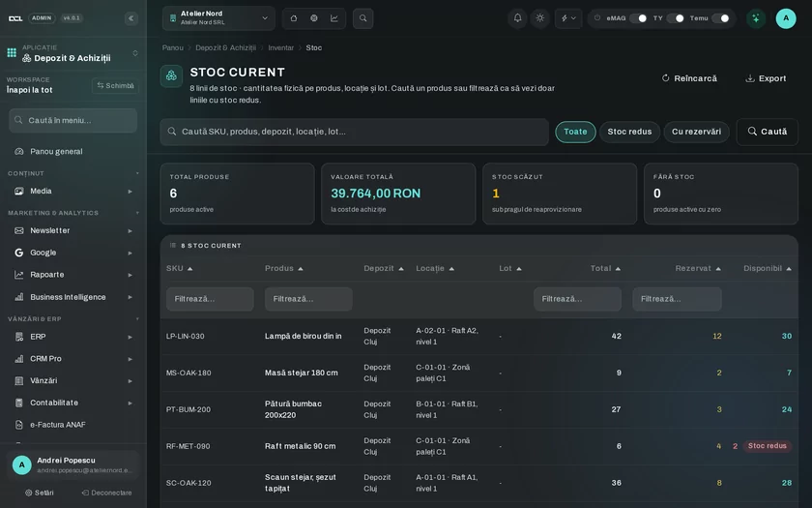Click the Export button
Screen dimensions: 812x508
766,78
